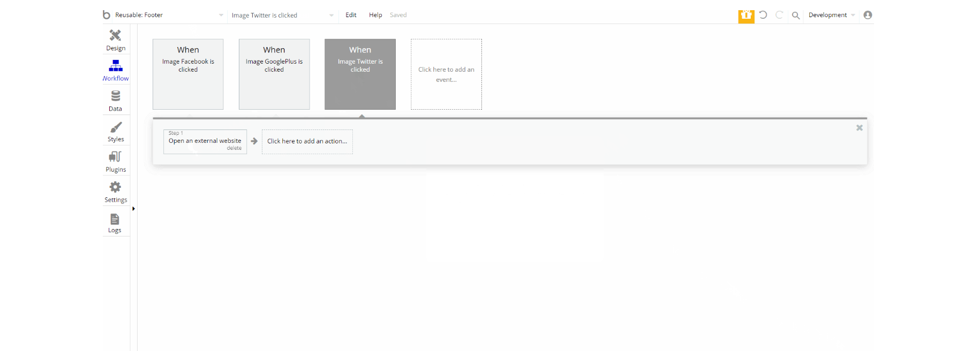
Task: Click here to add an event
Action: tap(447, 74)
